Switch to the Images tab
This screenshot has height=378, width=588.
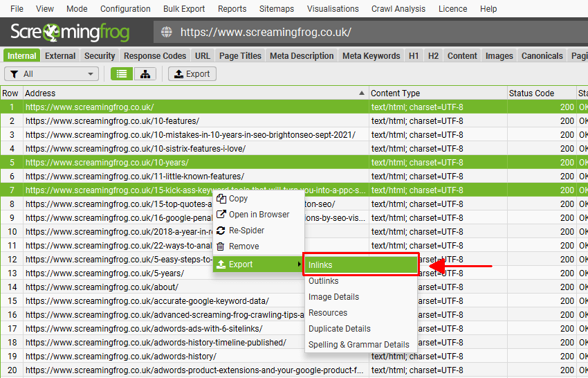(x=499, y=55)
